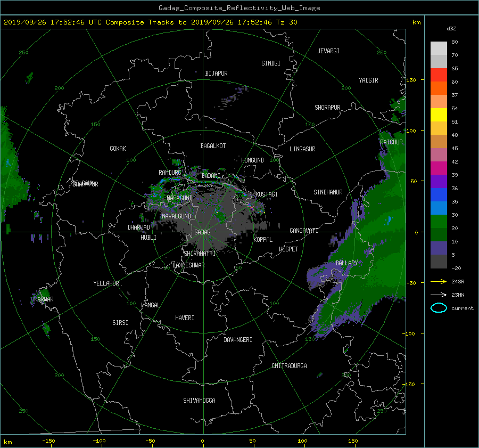Image resolution: width=479 pixels, height=448 pixels.
Task: Click the HANGAL city label
Action: (150, 305)
